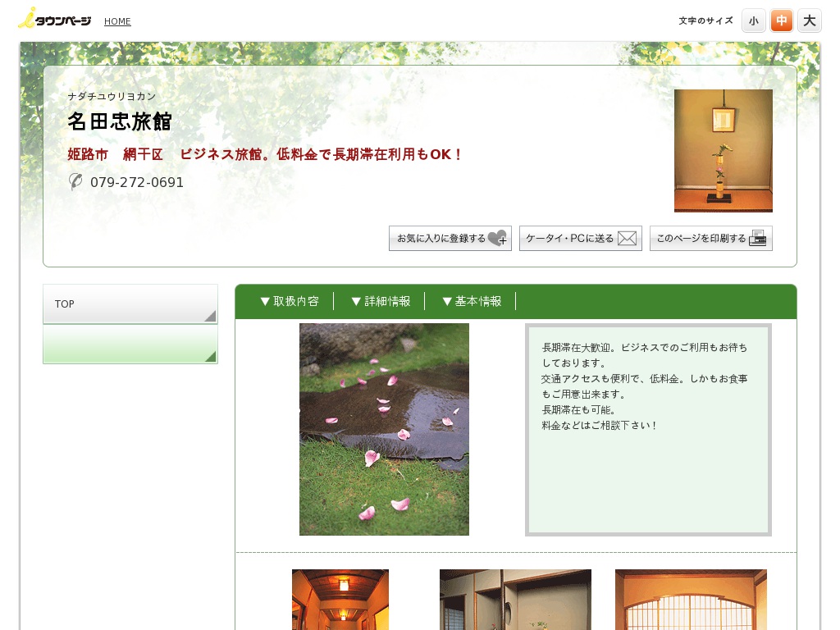Click the 文字のサイズ label

705,21
